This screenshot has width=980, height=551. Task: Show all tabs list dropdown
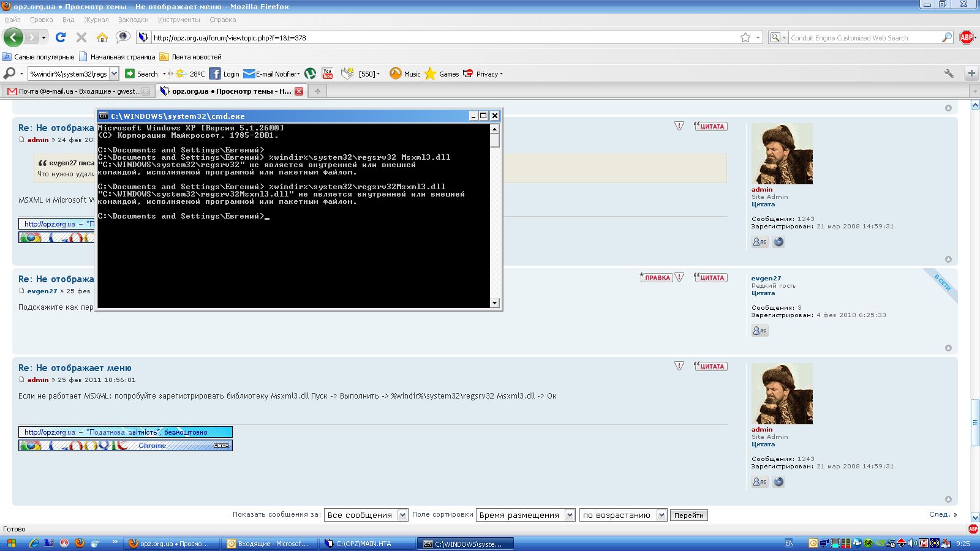coord(974,91)
